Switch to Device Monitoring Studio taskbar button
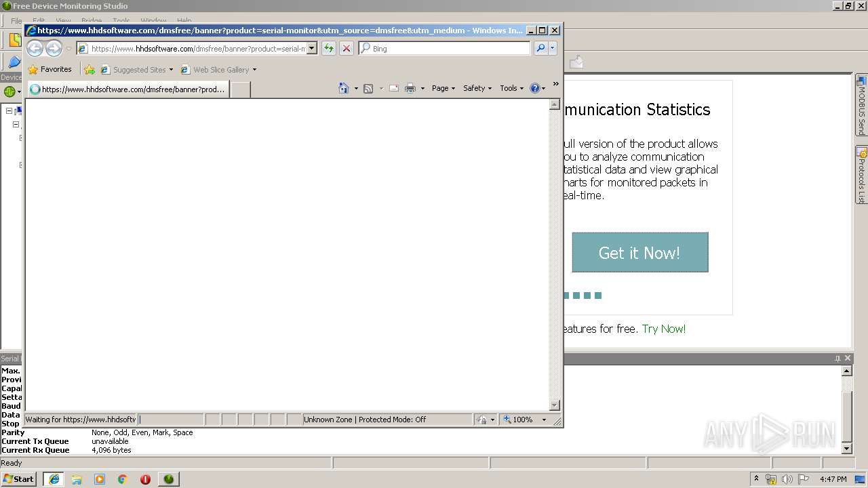This screenshot has height=488, width=868. (x=168, y=479)
